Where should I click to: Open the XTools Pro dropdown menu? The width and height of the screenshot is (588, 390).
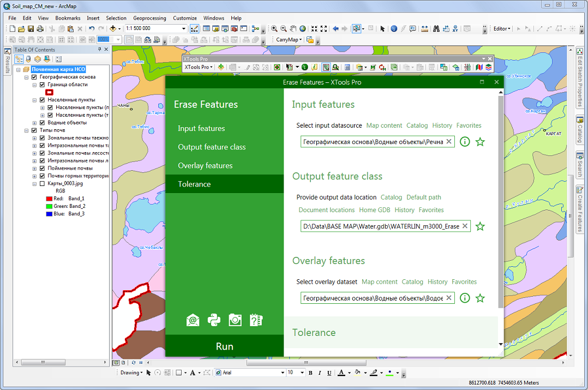(199, 67)
